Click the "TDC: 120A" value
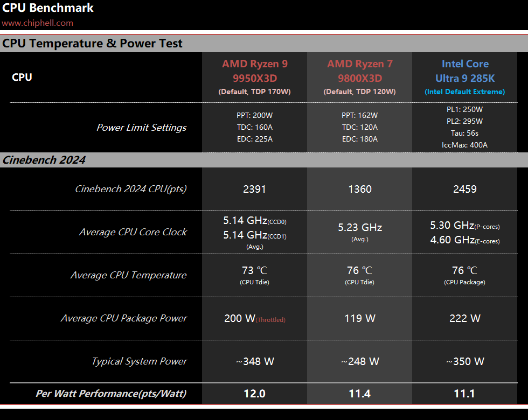This screenshot has width=528, height=420. click(x=360, y=127)
